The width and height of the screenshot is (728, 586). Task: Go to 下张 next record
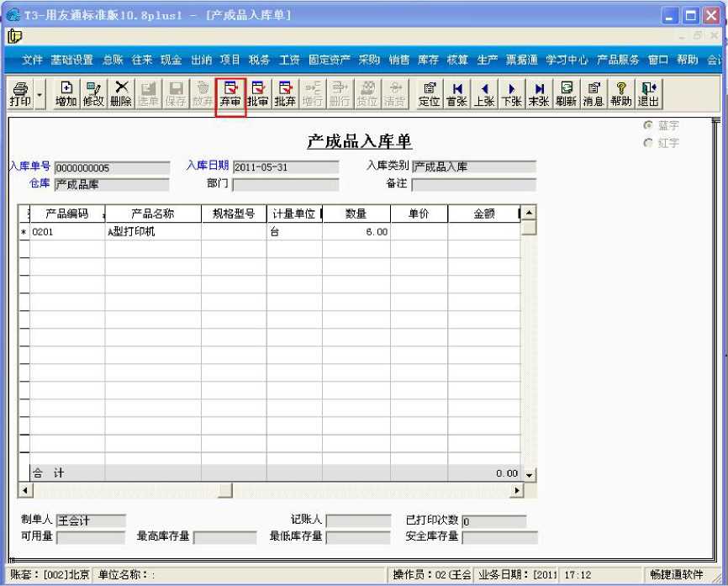[x=512, y=94]
